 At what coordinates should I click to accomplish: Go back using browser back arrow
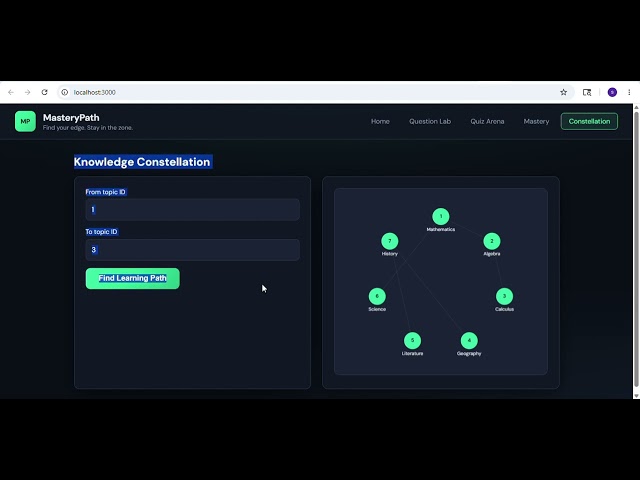[x=11, y=92]
